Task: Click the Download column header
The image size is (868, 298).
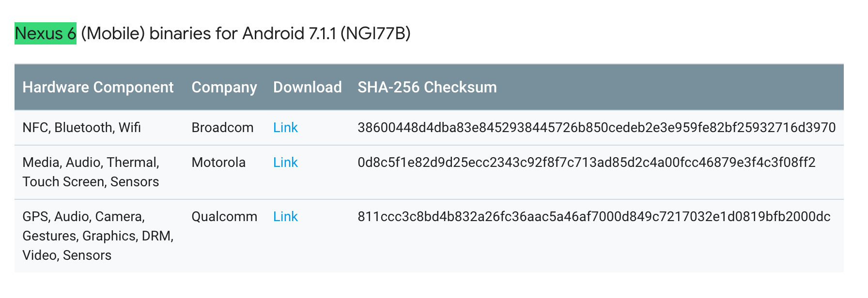Action: click(308, 87)
